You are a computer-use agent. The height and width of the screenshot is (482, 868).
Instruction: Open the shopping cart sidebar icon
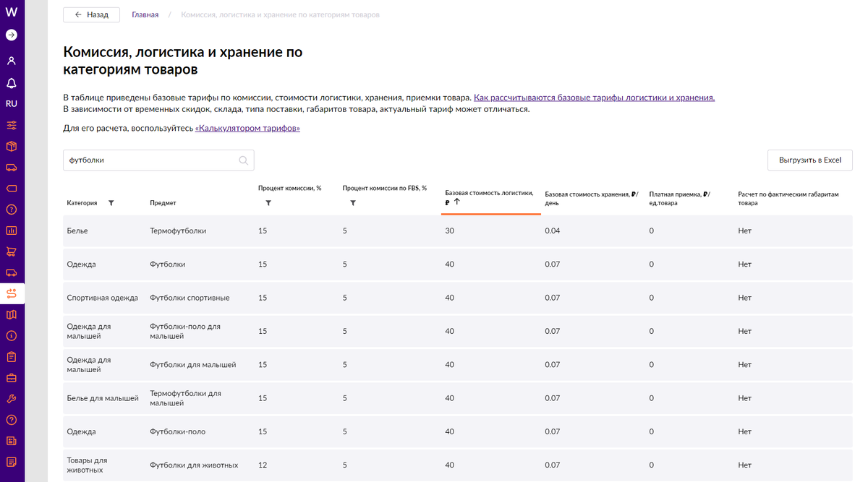(x=12, y=251)
